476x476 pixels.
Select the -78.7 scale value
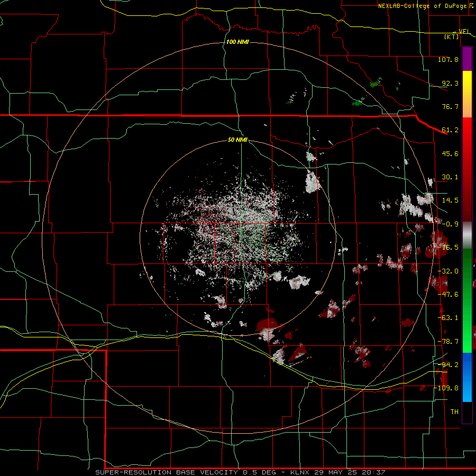click(448, 342)
